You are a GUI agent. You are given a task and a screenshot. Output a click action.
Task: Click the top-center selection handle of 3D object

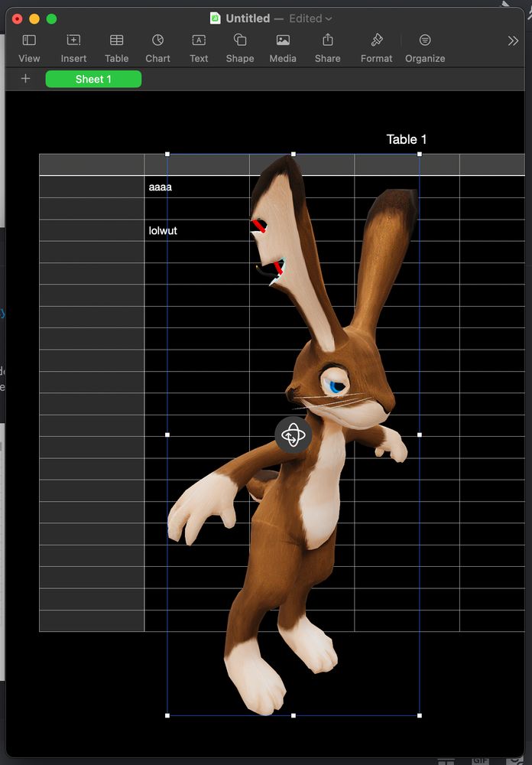click(x=293, y=155)
